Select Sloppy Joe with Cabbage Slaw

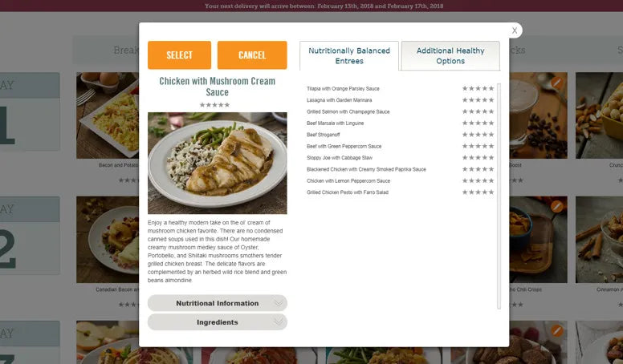(x=340, y=158)
